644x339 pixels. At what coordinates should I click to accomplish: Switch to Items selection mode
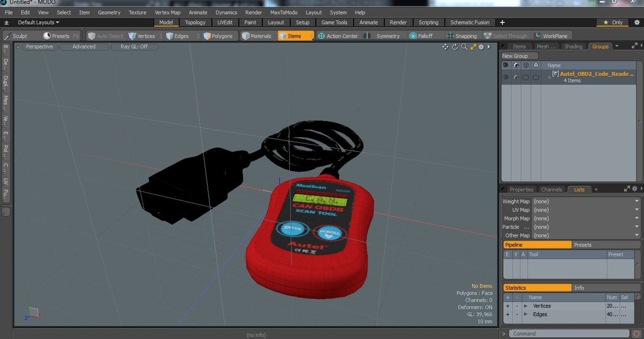pyautogui.click(x=296, y=36)
